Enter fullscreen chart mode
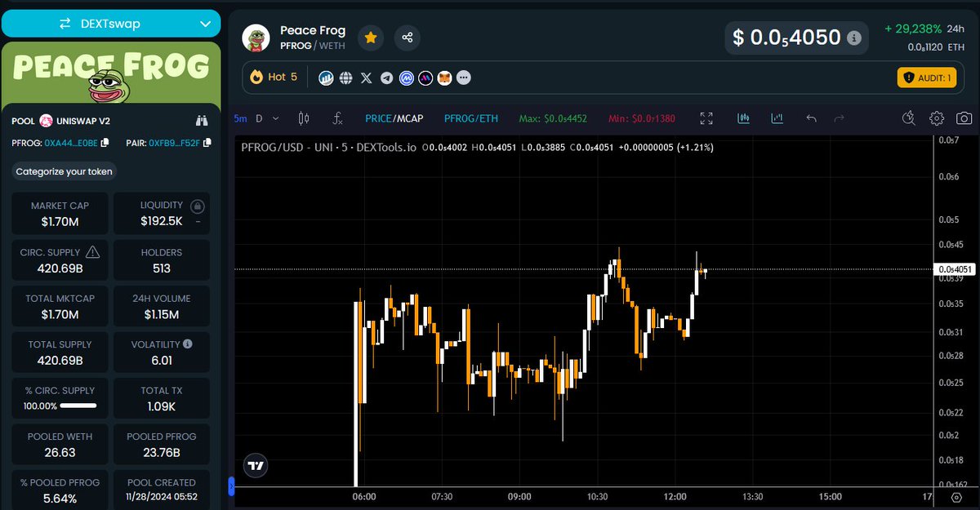Screen dimensions: 980x510 pyautogui.click(x=706, y=118)
